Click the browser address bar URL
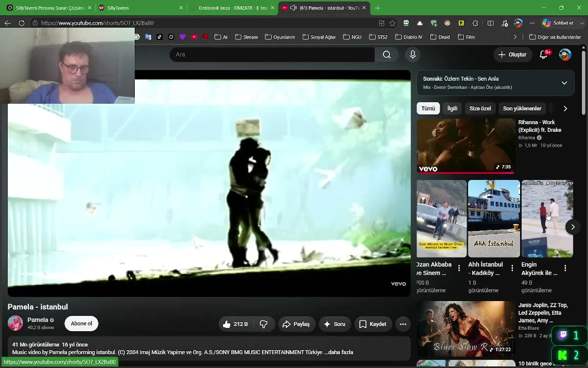The width and height of the screenshot is (588, 368). (97, 23)
